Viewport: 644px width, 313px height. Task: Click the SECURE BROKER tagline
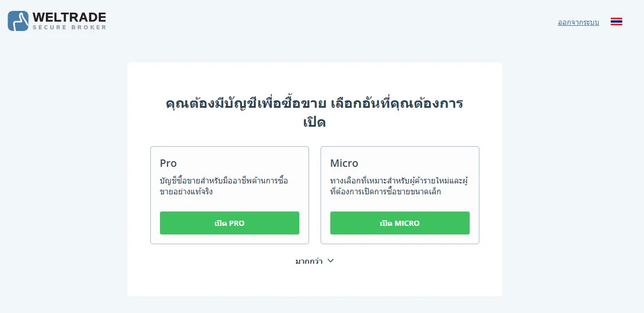(x=69, y=28)
